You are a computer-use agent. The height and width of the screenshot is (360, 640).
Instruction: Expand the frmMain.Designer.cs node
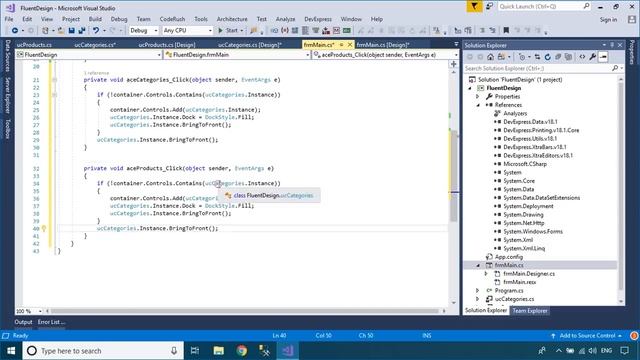[x=486, y=274]
